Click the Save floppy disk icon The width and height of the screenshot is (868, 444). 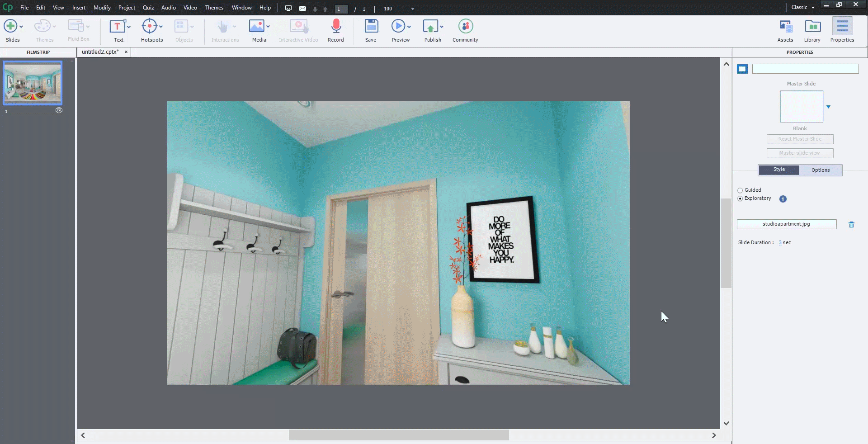[371, 27]
